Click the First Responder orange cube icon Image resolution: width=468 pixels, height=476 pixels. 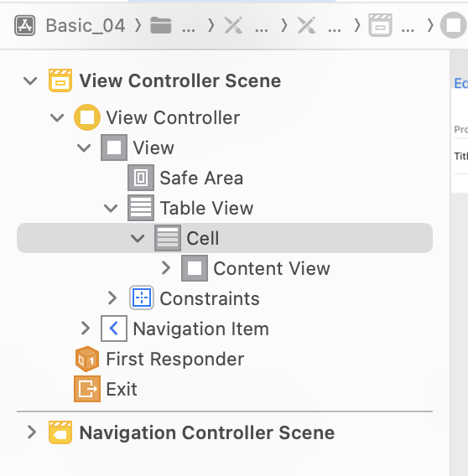(87, 359)
